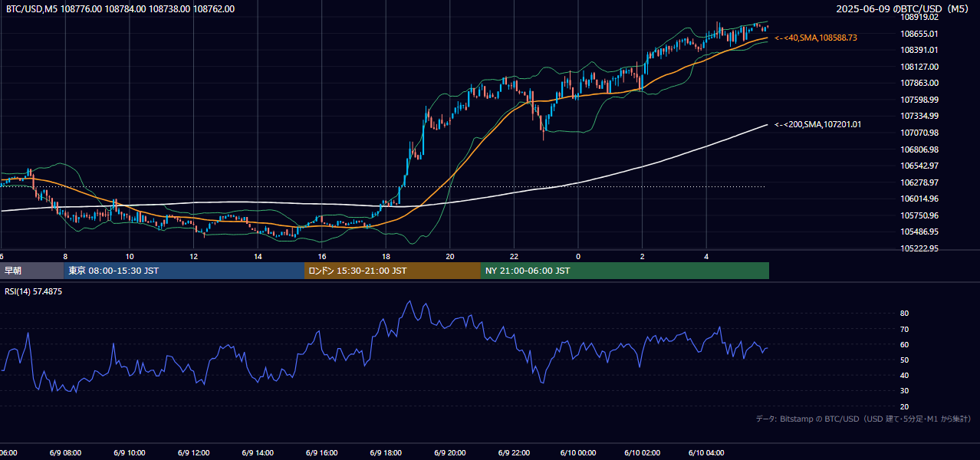Select the white 200 SMA label 107201.01

(x=817, y=124)
